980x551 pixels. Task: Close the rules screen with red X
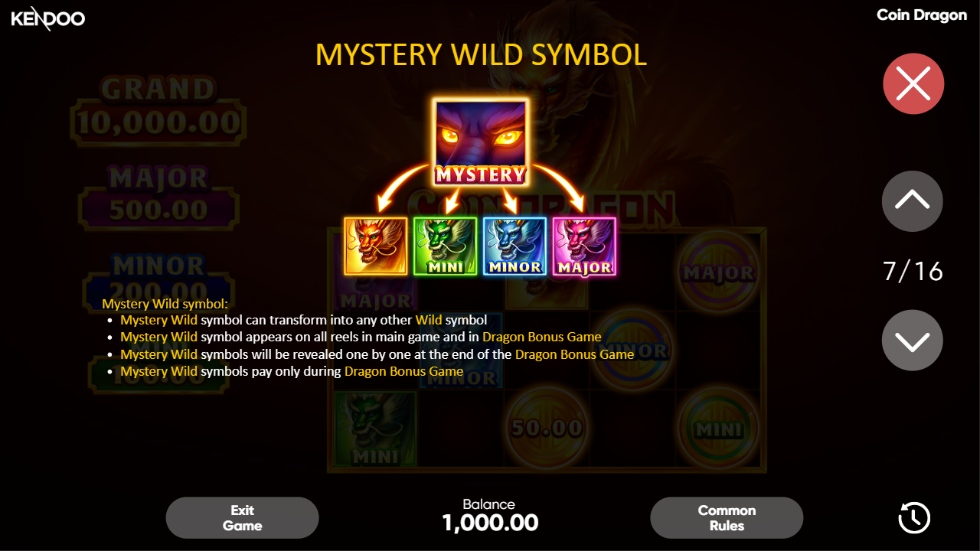[913, 83]
